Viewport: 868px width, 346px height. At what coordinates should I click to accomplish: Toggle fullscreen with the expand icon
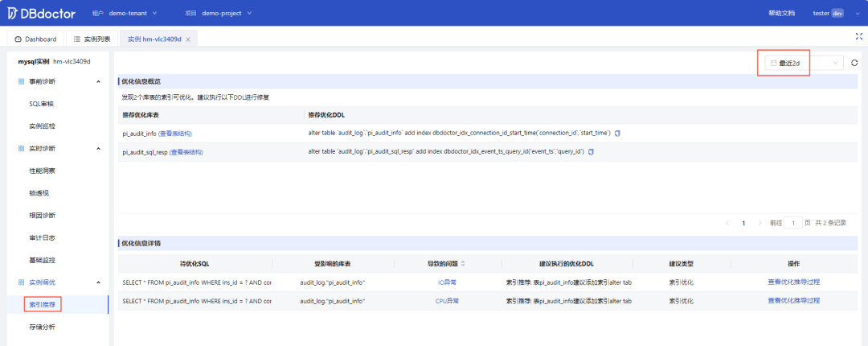pyautogui.click(x=858, y=36)
